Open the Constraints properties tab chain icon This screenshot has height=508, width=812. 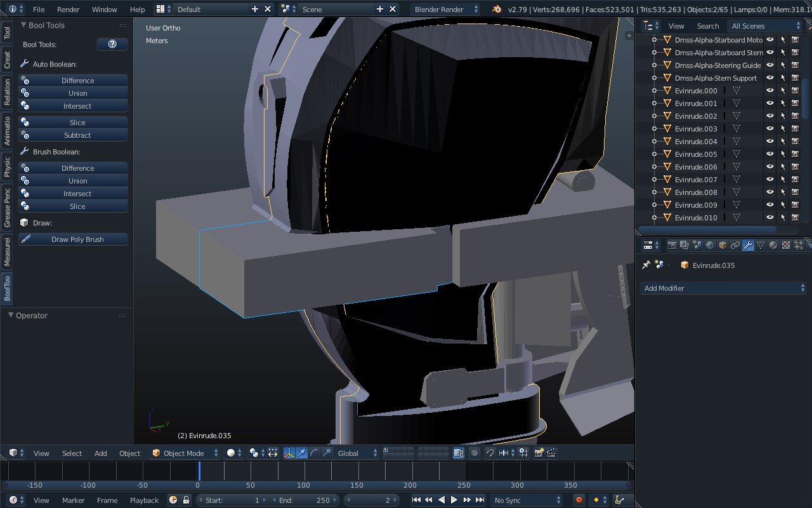735,244
